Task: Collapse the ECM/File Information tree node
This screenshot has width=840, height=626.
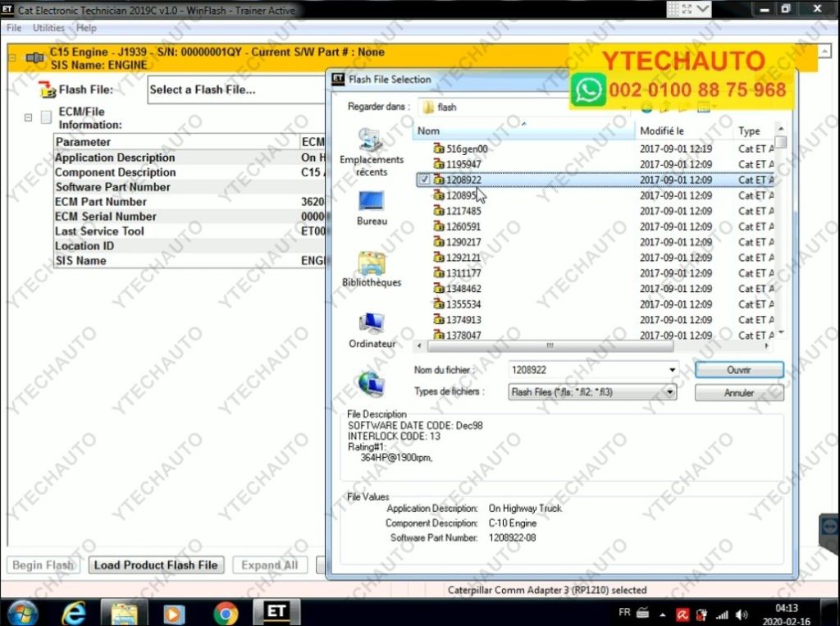Action: pyautogui.click(x=29, y=117)
